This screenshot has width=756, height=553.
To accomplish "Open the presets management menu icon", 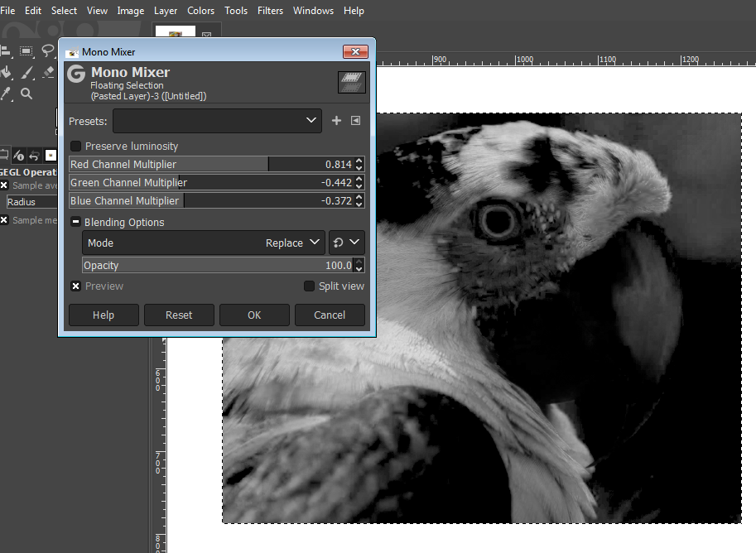I will tap(355, 121).
